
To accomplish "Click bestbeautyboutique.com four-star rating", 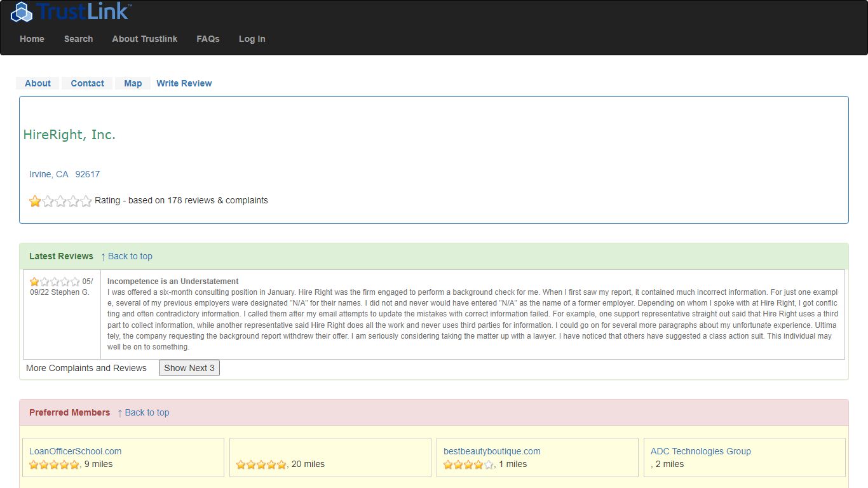I will click(468, 464).
